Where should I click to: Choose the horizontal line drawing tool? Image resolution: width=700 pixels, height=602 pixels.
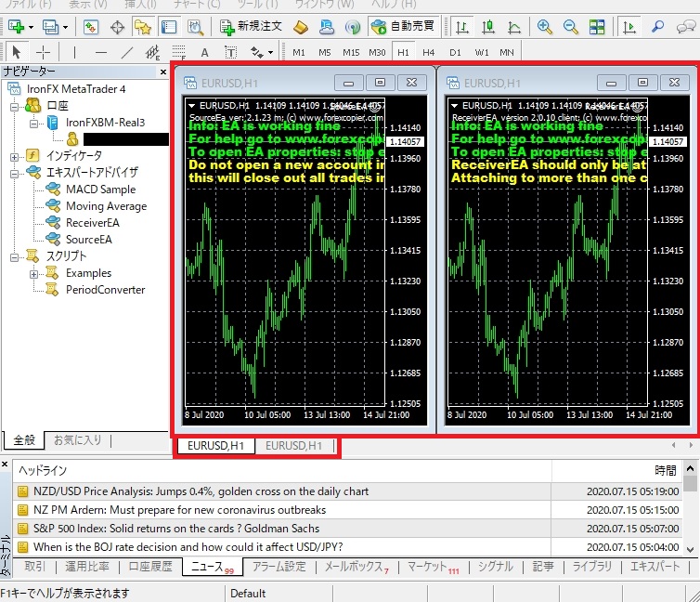(x=101, y=53)
